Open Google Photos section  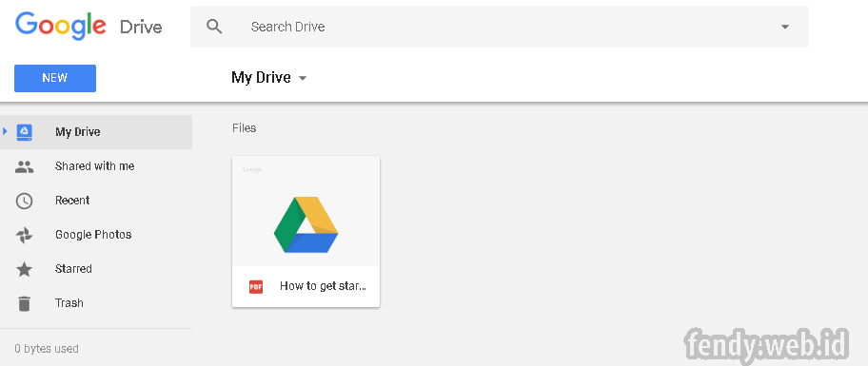(x=93, y=235)
